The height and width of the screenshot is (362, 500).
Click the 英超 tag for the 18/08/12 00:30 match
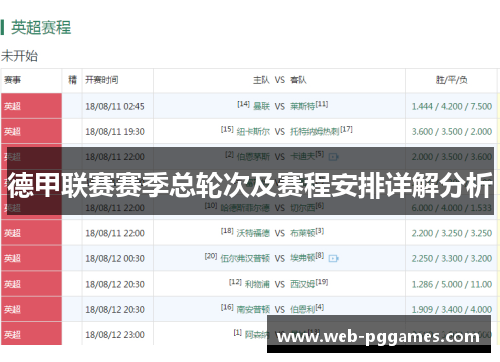tap(12, 258)
